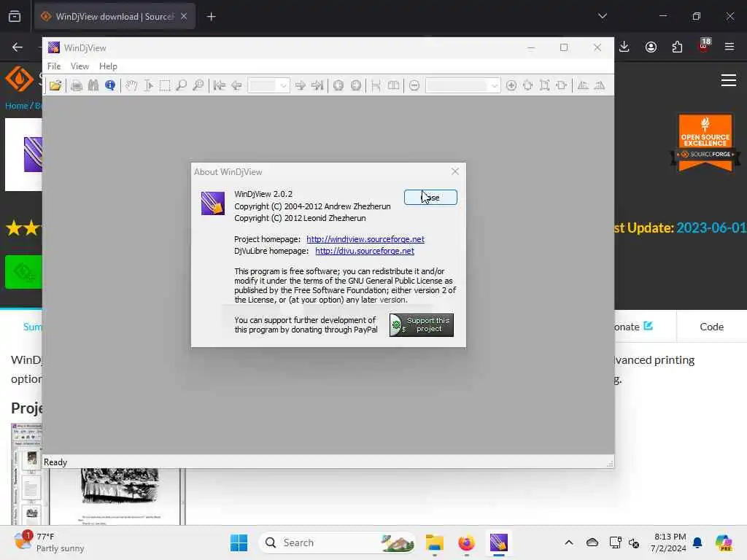Click the Forward view history icon
Viewport: 747px width, 560px height.
point(355,86)
